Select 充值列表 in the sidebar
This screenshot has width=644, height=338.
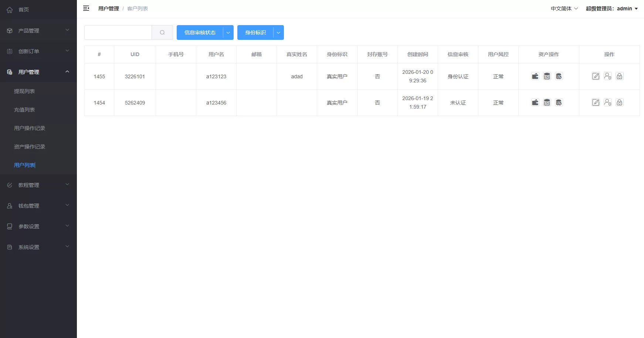point(24,109)
